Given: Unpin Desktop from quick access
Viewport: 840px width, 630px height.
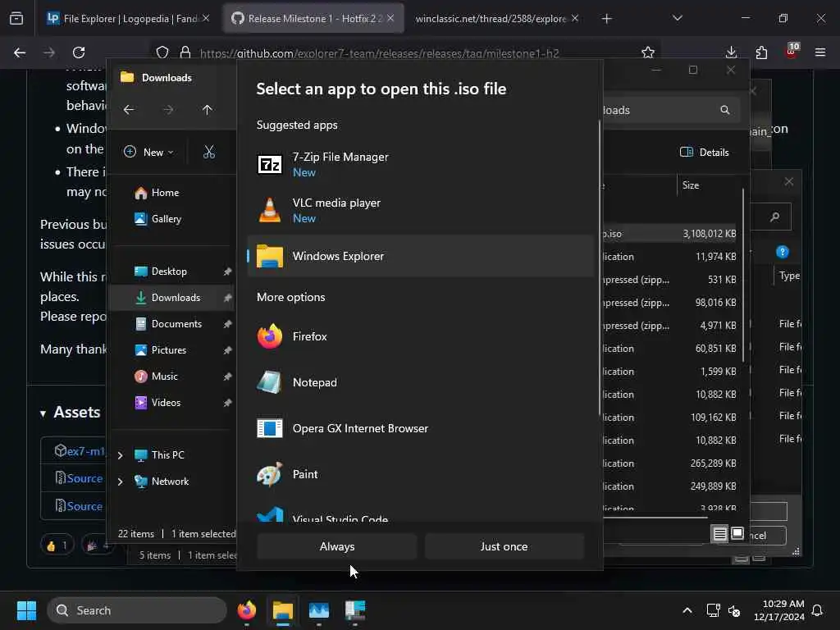Looking at the screenshot, I should point(228,272).
